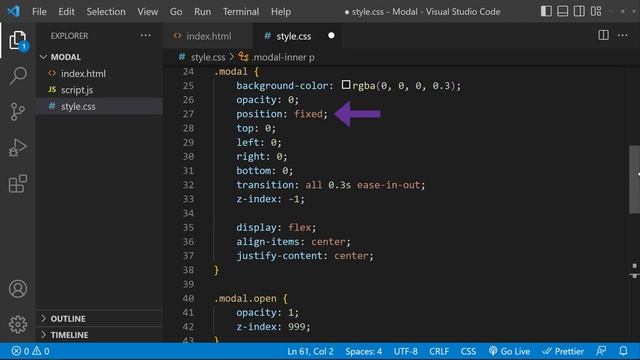The width and height of the screenshot is (640, 360).
Task: Open editor More Actions ellipsis
Action: click(x=622, y=36)
